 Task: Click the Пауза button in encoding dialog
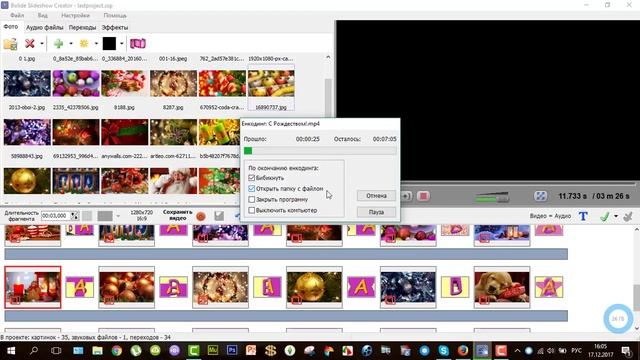pyautogui.click(x=376, y=212)
